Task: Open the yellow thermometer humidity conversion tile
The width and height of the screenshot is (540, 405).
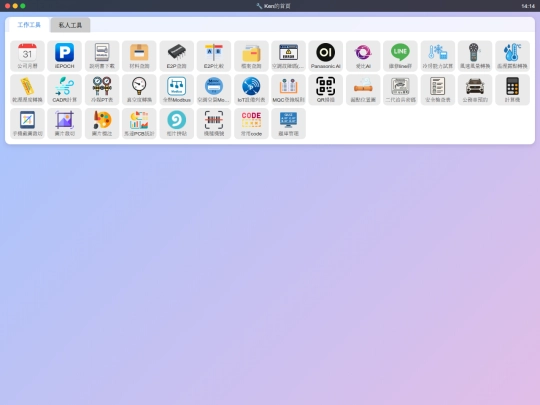Action: click(x=27, y=90)
